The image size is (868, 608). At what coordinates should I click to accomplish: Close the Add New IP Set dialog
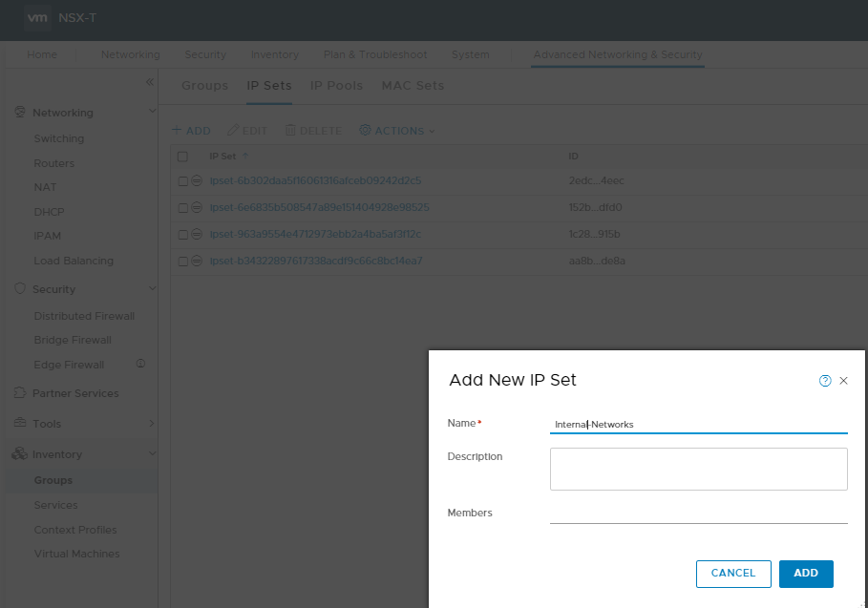click(x=843, y=381)
